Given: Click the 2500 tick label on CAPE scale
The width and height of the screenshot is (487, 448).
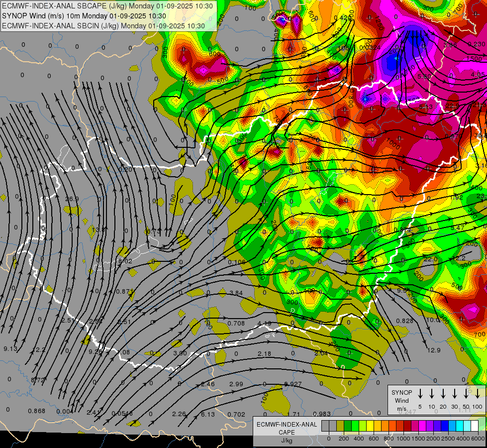Looking at the screenshot, I should [448, 439].
